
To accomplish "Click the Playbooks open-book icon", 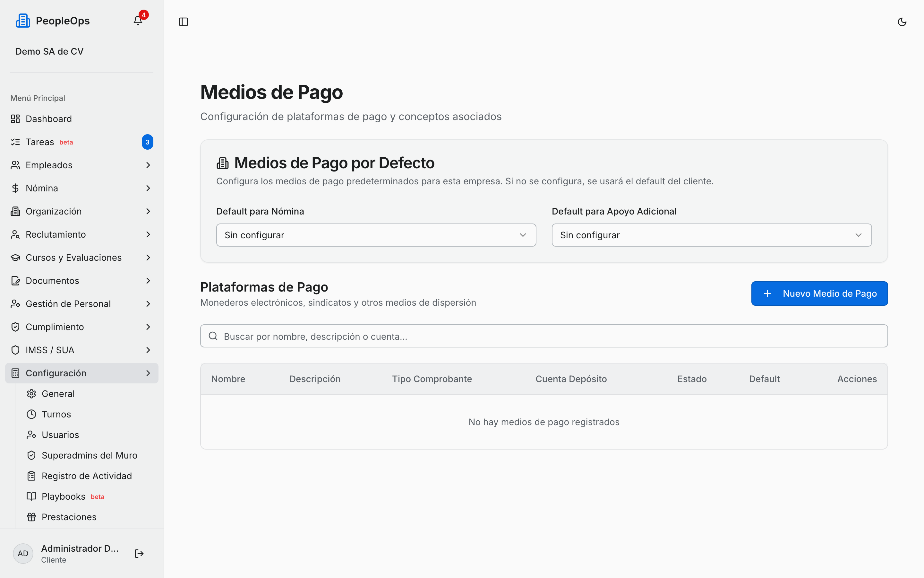I will [31, 496].
